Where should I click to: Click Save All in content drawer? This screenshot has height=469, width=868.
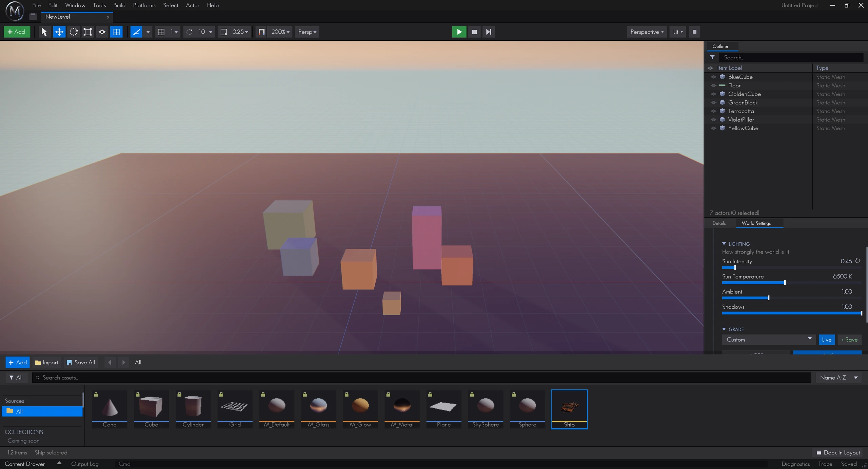[x=81, y=362]
